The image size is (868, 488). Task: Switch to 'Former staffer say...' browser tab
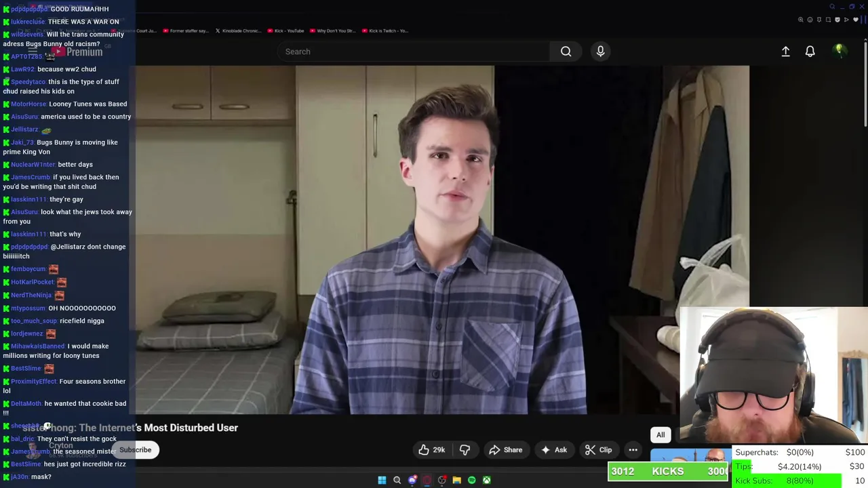click(185, 30)
